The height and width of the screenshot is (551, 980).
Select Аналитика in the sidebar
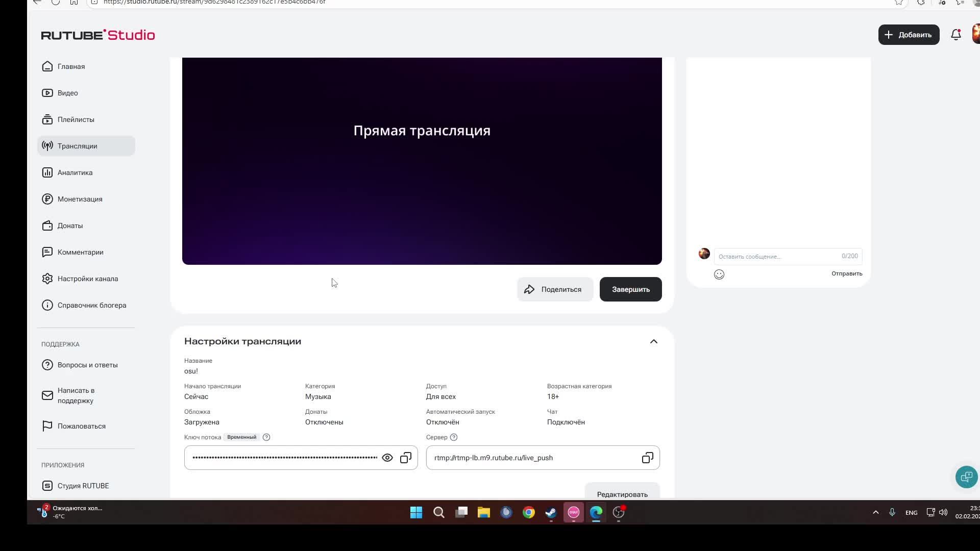tap(75, 172)
